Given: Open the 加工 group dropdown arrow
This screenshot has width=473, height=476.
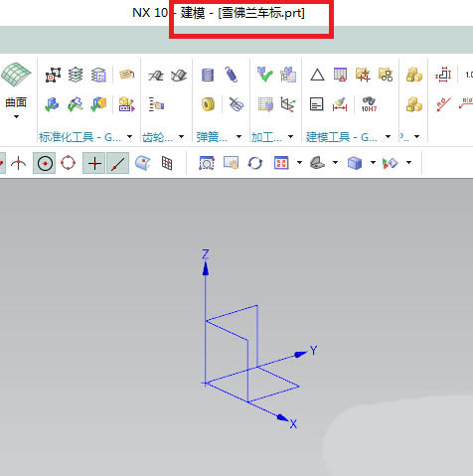Looking at the screenshot, I should (x=290, y=136).
